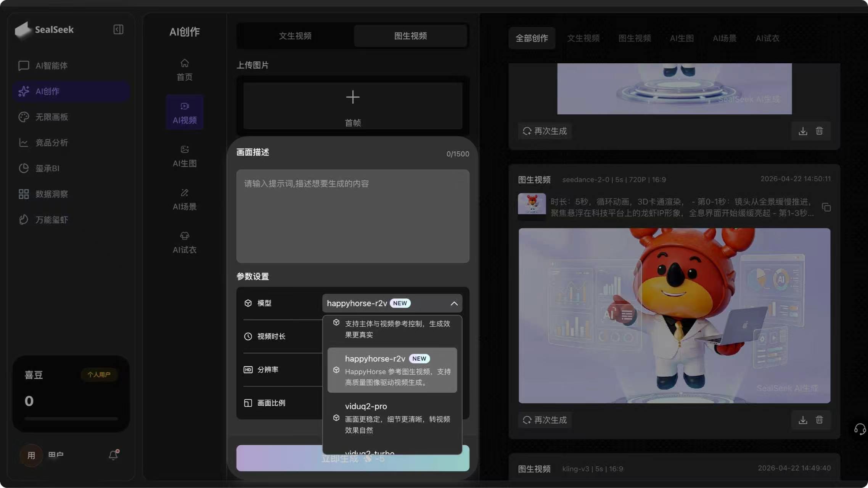The width and height of the screenshot is (868, 488).
Task: Click the 喜豆 balance progress bar
Action: tap(71, 419)
